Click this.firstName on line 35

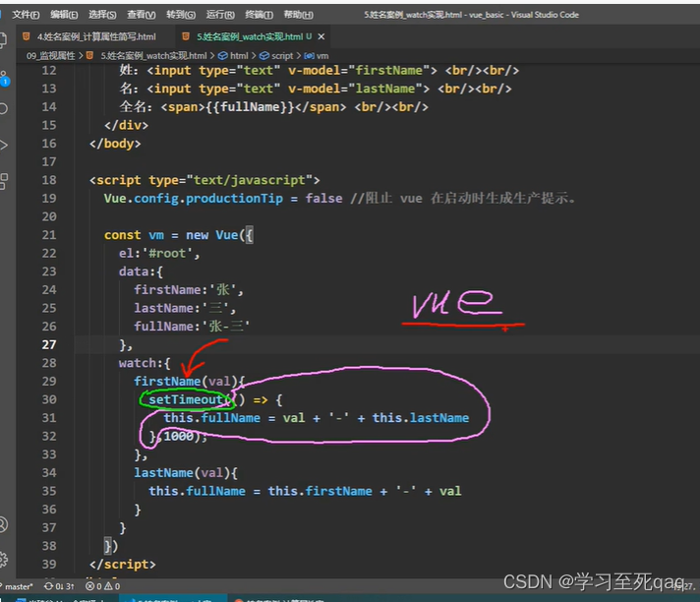[321, 492]
